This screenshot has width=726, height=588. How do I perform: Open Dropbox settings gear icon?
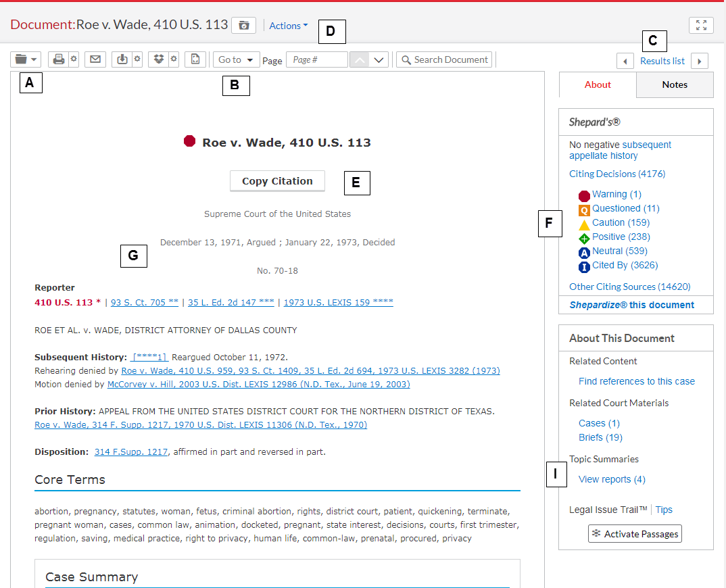pyautogui.click(x=174, y=59)
